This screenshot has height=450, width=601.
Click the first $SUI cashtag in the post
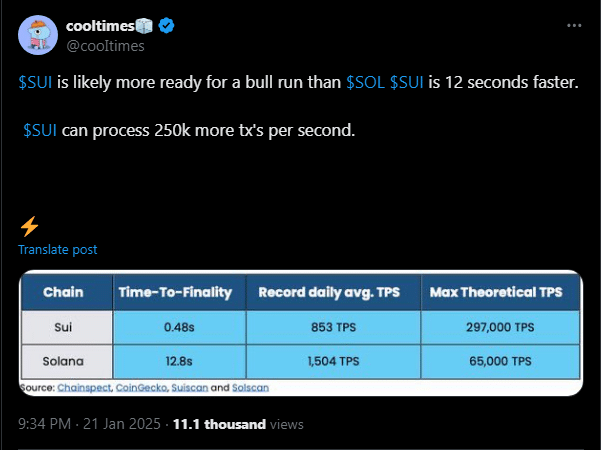click(35, 82)
